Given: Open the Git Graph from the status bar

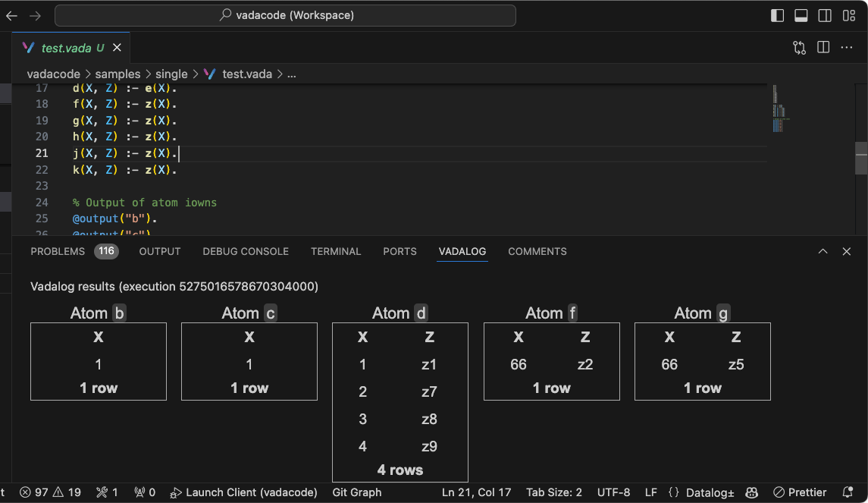Looking at the screenshot, I should click(356, 492).
